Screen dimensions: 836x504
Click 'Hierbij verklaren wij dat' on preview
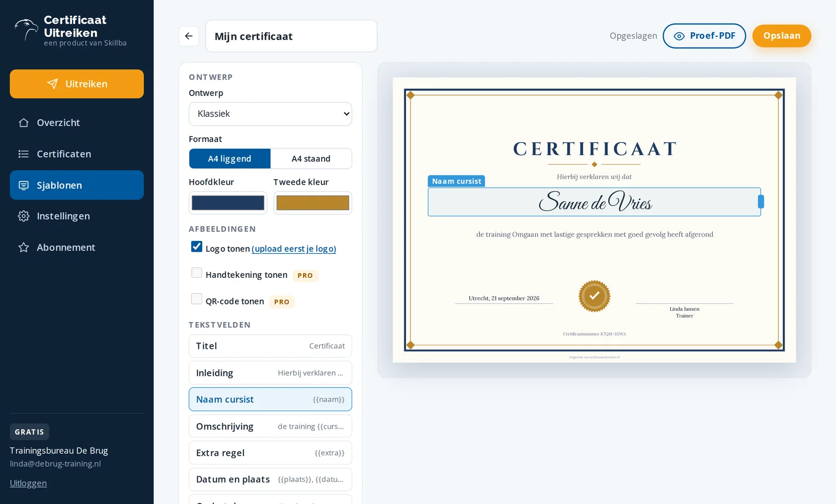[x=594, y=177]
